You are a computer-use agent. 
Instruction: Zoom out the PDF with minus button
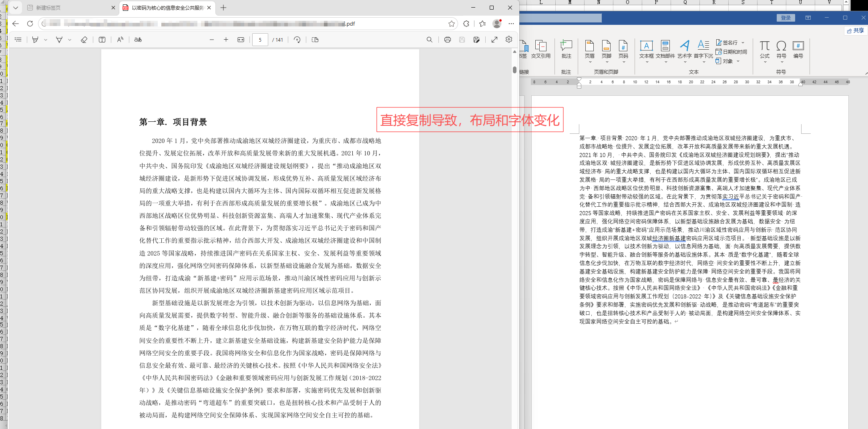point(212,40)
